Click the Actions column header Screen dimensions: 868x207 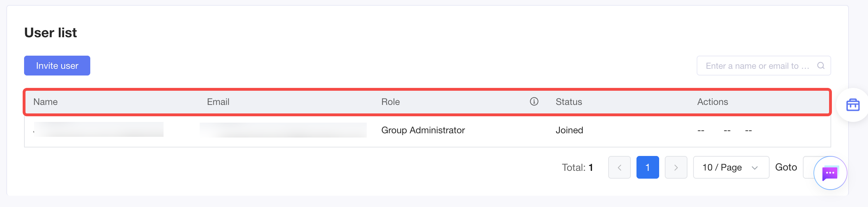[x=713, y=102]
